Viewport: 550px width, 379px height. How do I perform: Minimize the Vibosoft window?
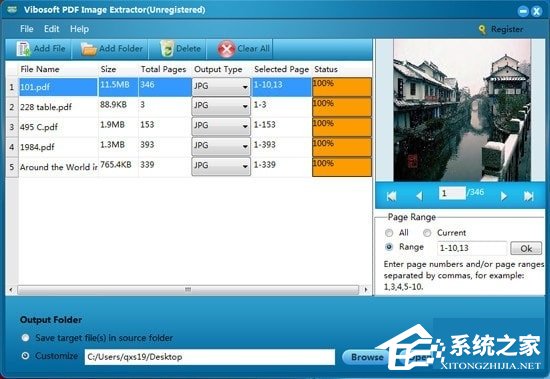523,11
